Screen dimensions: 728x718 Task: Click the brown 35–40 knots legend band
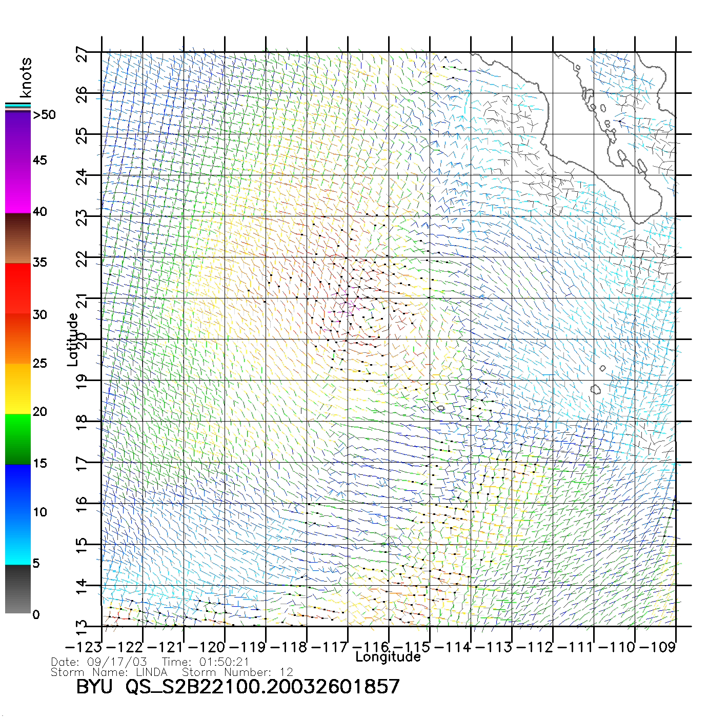pyautogui.click(x=18, y=238)
